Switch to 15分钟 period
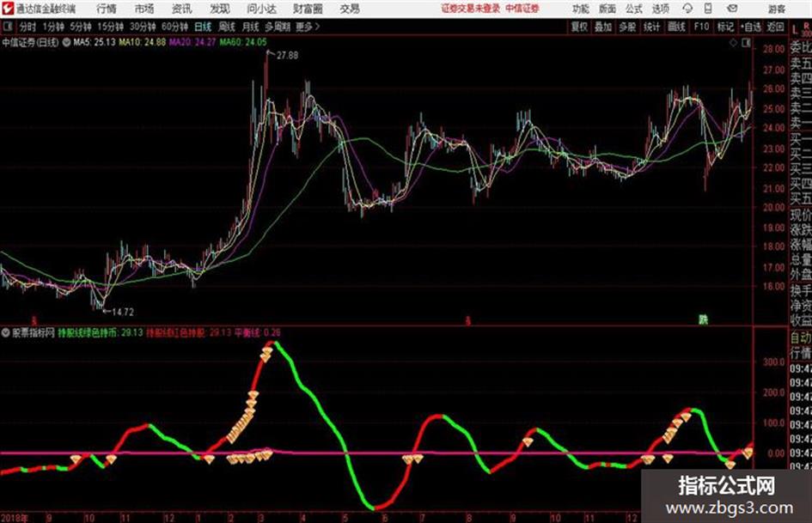Viewport: 812px width, 523px height. (110, 27)
